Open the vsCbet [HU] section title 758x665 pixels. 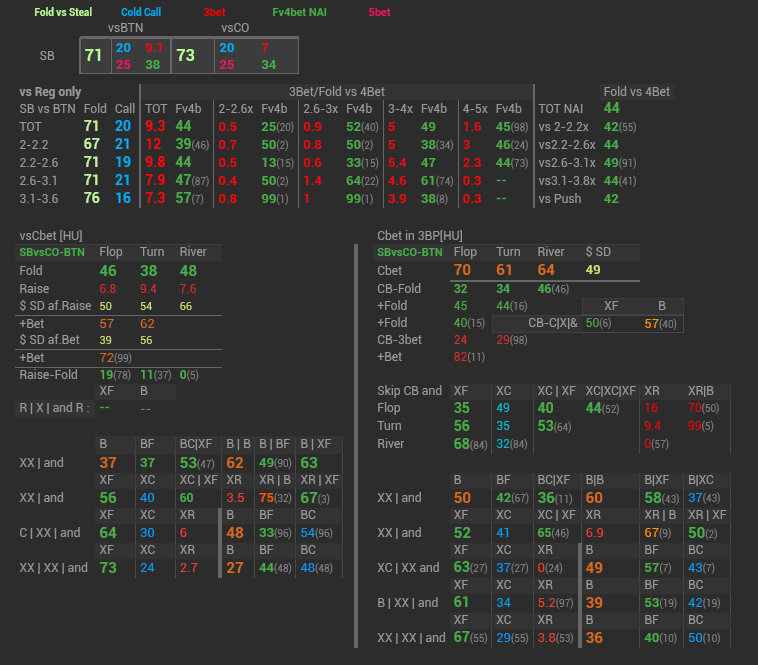click(x=52, y=235)
